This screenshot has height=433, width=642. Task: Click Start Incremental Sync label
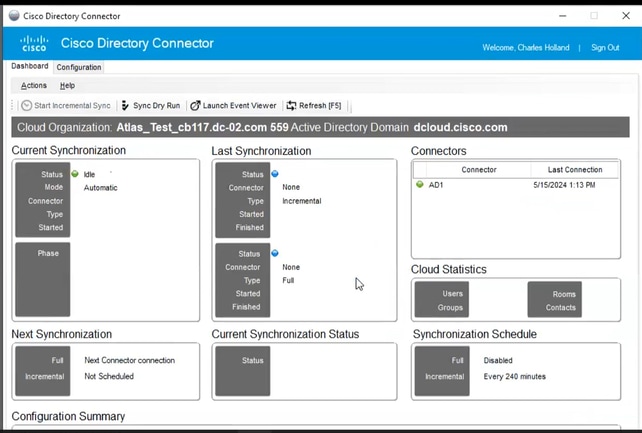tap(72, 106)
